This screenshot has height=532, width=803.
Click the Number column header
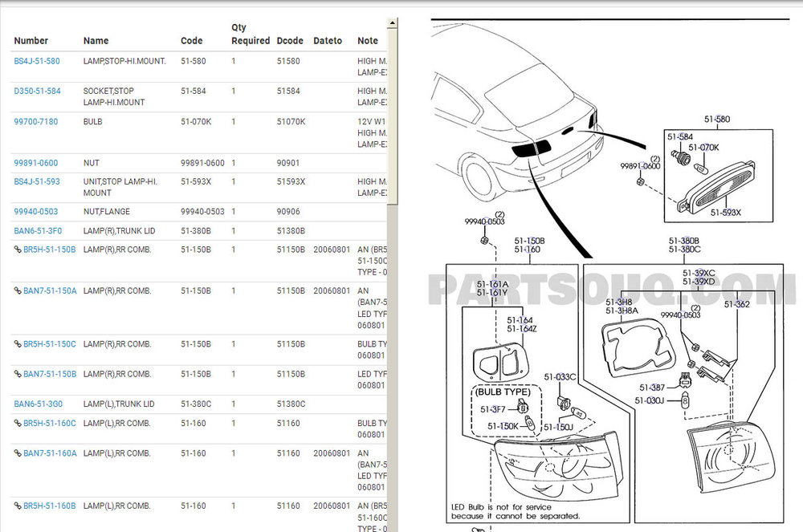pos(31,41)
